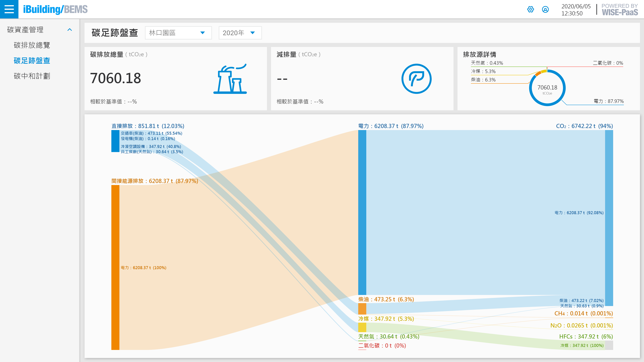This screenshot has width=644, height=362.
Task: Click the factory emissions icon
Action: click(x=230, y=79)
